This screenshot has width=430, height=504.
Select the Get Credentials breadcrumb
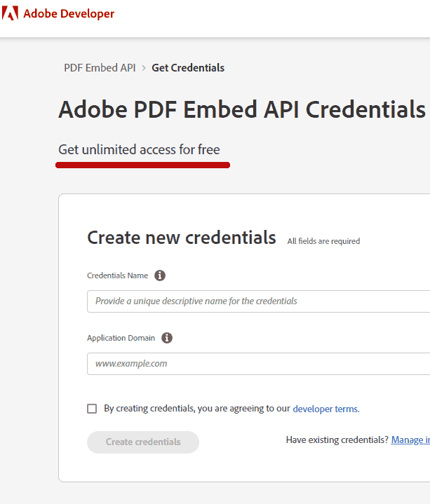coord(188,68)
